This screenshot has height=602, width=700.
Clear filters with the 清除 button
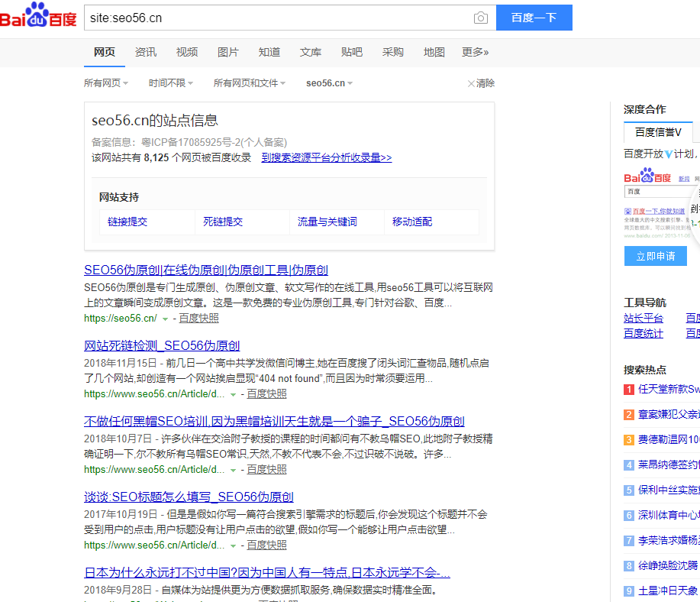pos(481,83)
